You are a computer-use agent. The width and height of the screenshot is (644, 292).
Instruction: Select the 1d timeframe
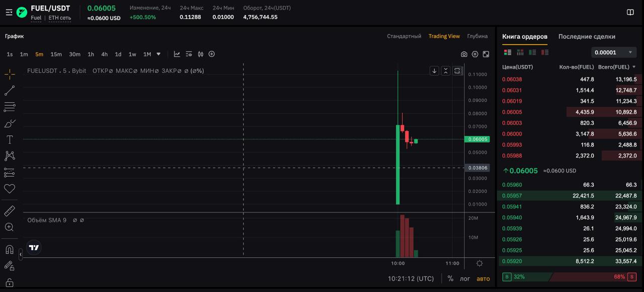(118, 54)
